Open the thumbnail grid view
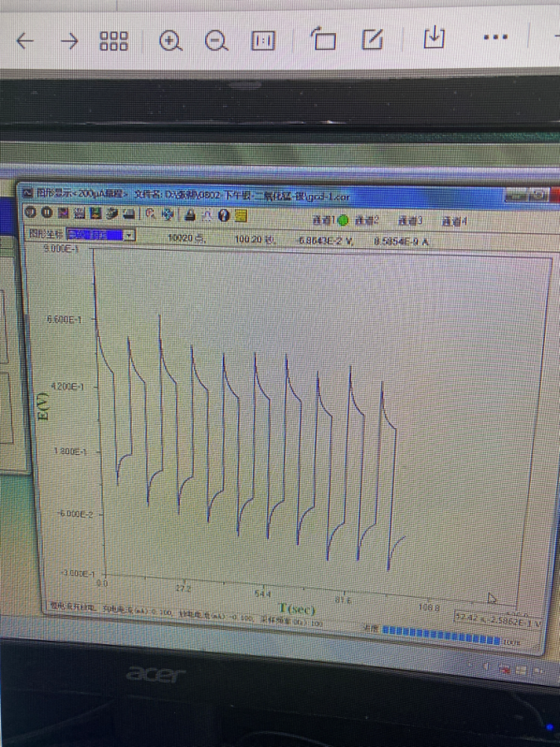Screen dimensions: 560x747 click(114, 41)
